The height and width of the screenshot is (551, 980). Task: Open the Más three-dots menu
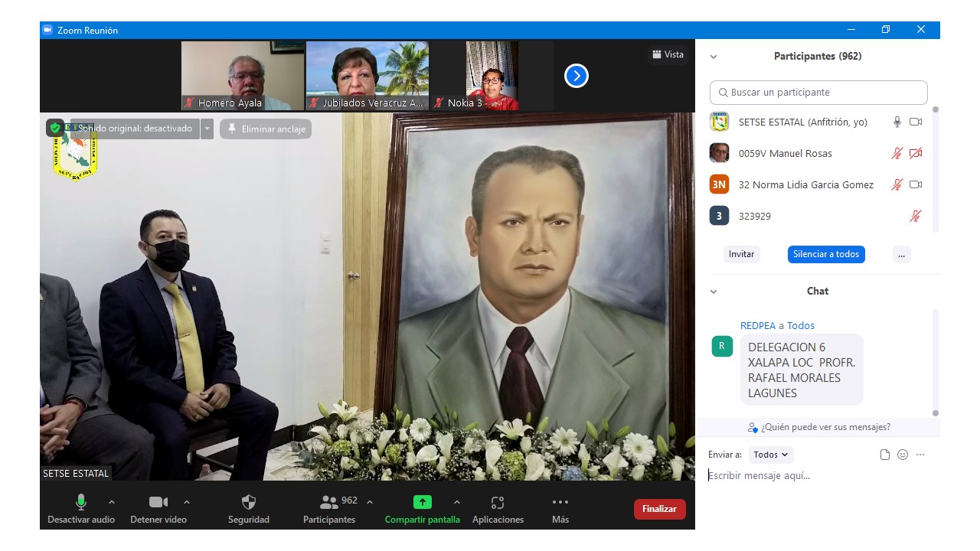pos(560,503)
